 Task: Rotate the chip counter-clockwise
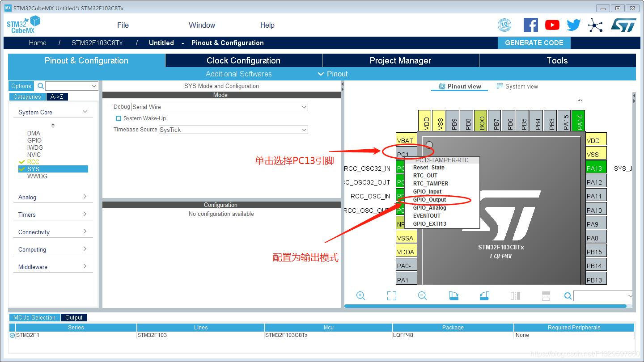(484, 296)
